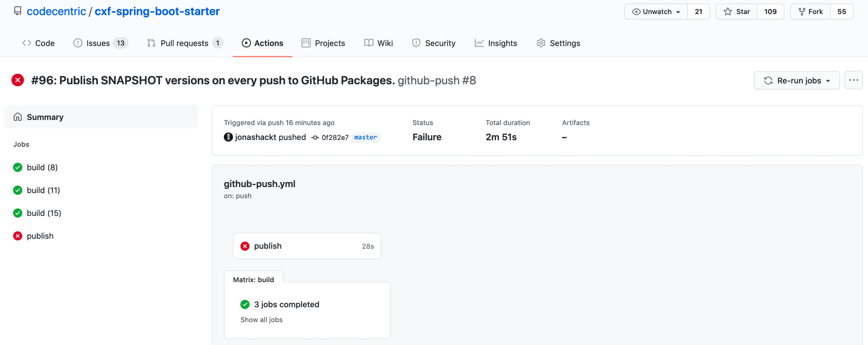868x345 pixels.
Task: Open the Issues tab
Action: point(100,43)
